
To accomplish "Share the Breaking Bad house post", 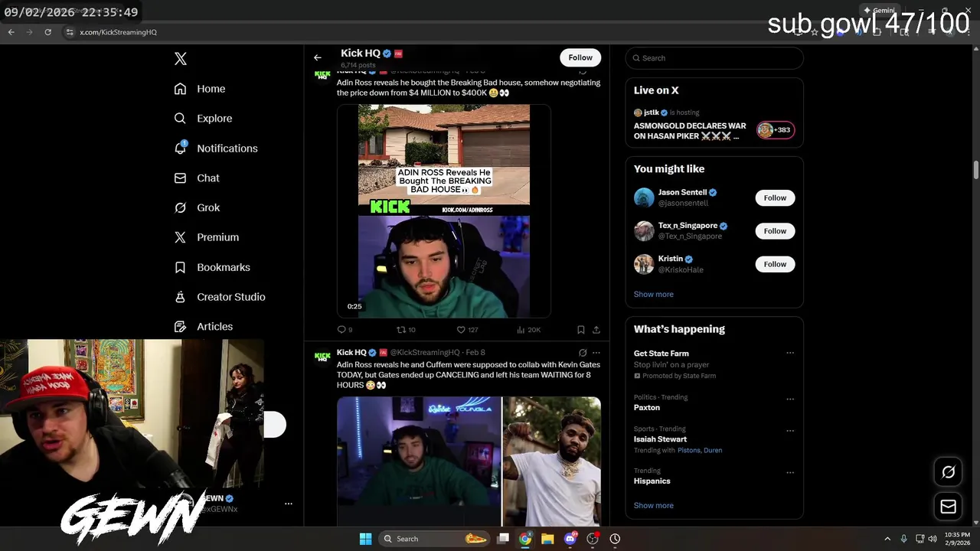I will (596, 330).
